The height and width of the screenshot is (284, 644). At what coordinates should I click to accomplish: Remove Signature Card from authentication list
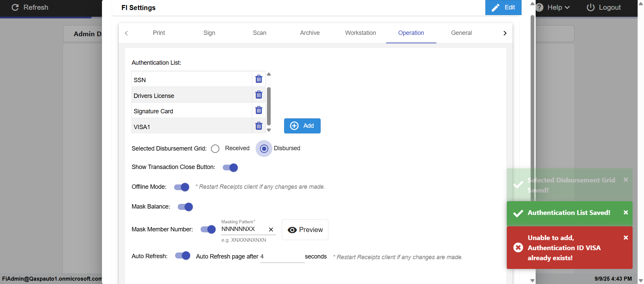coord(259,110)
